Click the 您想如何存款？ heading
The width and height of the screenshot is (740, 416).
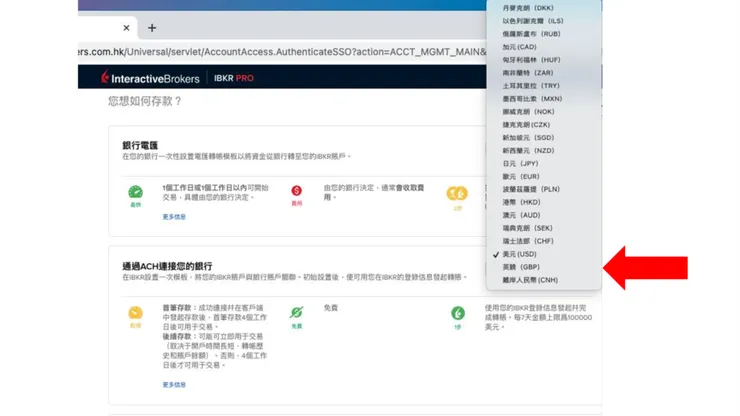click(145, 101)
